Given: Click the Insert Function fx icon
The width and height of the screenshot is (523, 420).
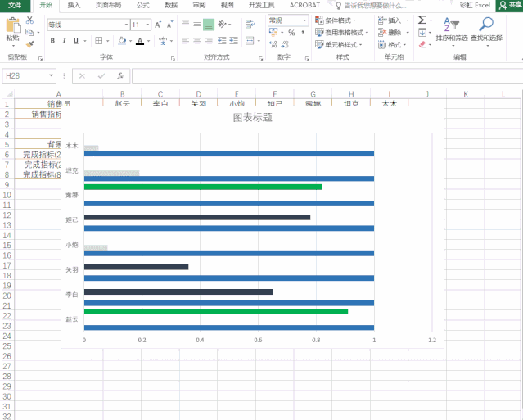Looking at the screenshot, I should pyautogui.click(x=120, y=75).
